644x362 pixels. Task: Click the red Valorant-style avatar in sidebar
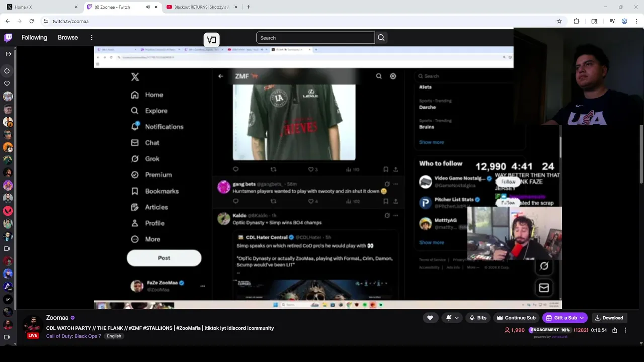[x=7, y=210]
